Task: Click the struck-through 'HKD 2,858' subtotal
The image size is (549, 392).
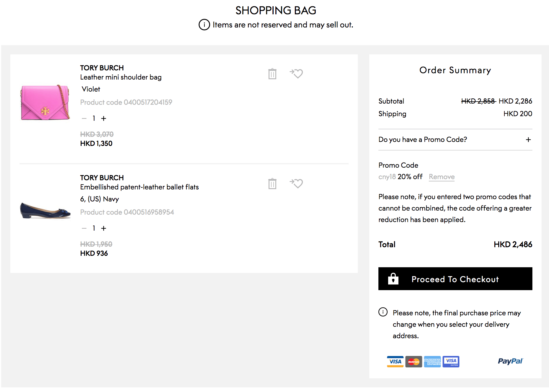Action: pyautogui.click(x=478, y=101)
